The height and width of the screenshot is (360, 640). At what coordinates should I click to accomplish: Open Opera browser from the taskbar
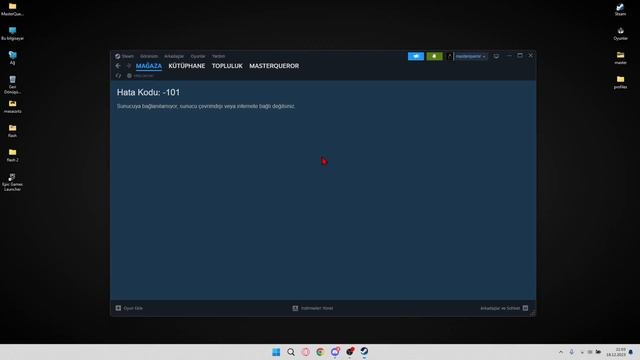305,352
